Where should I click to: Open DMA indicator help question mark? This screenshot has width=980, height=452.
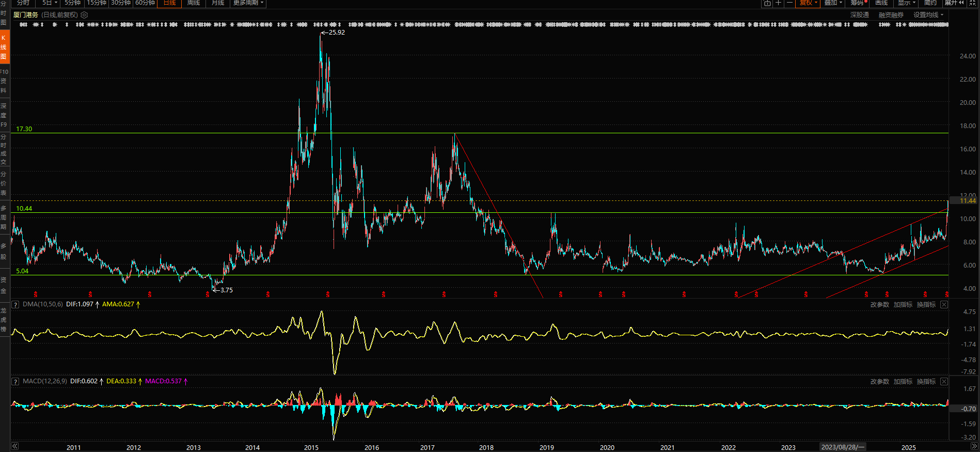pyautogui.click(x=15, y=304)
